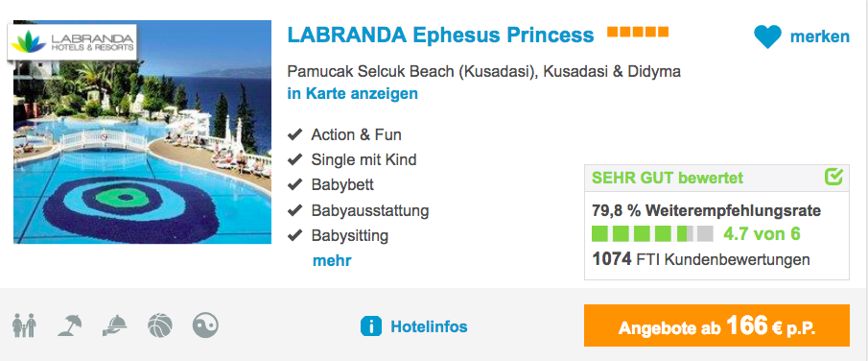Click the green verified checkbox icon in rating box

point(833,177)
